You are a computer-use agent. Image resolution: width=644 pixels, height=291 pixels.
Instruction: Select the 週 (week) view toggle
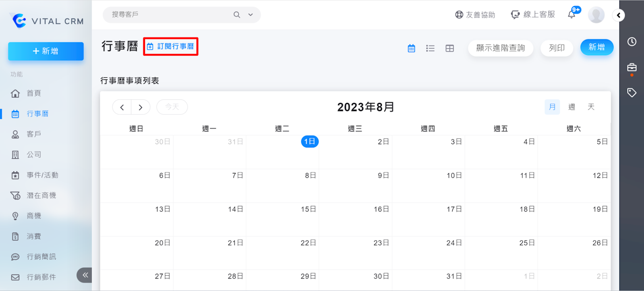point(572,107)
